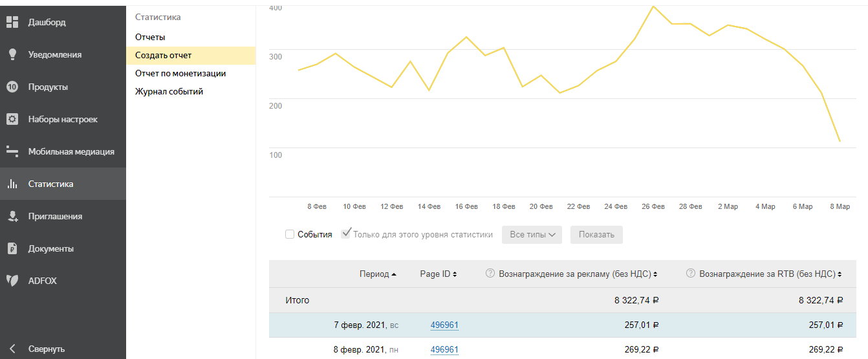
Task: Click chart line peak at 26 Фев
Action: pos(653,6)
